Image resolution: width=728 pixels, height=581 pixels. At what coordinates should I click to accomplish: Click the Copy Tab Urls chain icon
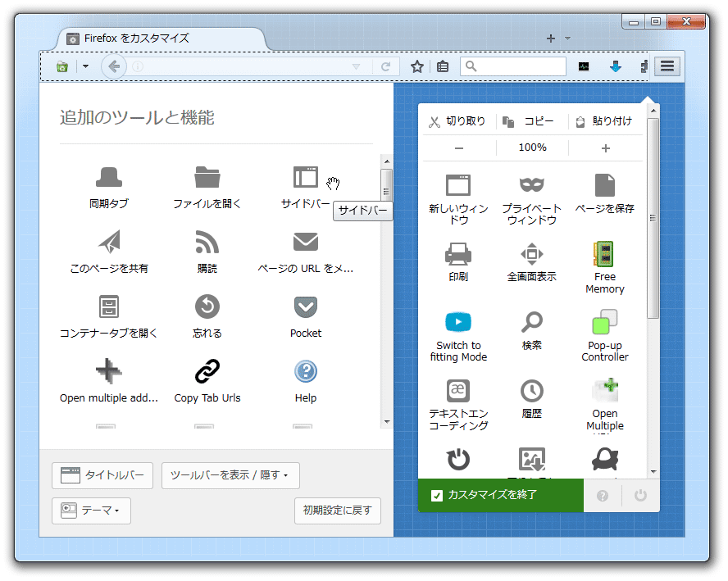[x=207, y=371]
